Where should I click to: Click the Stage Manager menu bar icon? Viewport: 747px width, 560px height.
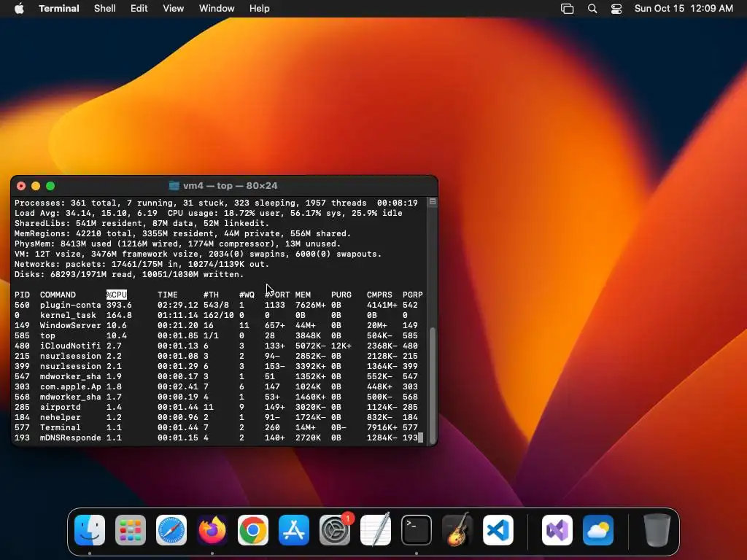tap(567, 9)
